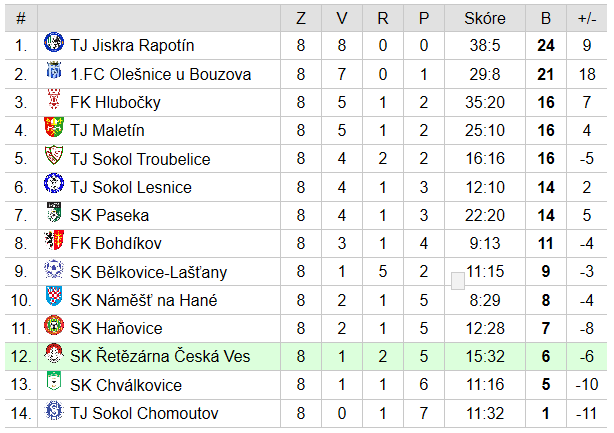Click the 1.FC Olešnice u Bouzova crest

click(54, 70)
